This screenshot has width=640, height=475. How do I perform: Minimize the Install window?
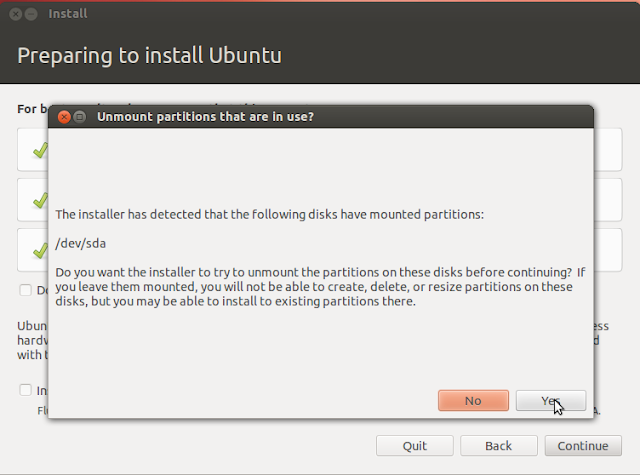(x=31, y=14)
